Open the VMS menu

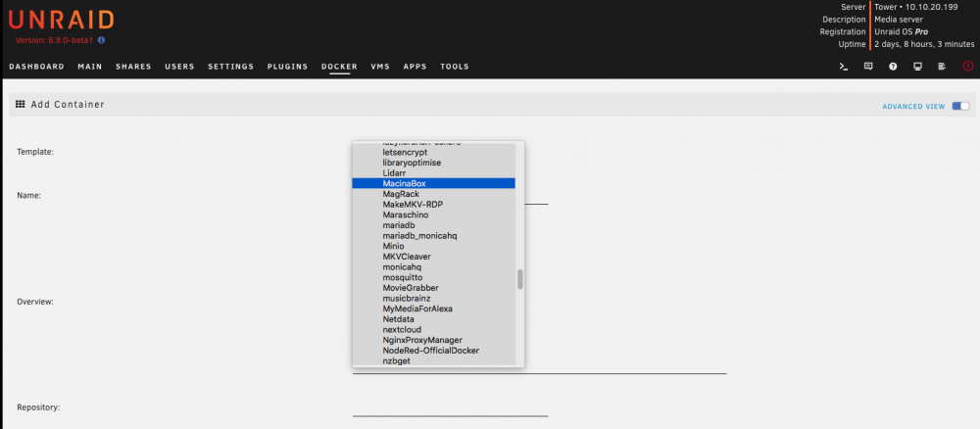pos(380,67)
